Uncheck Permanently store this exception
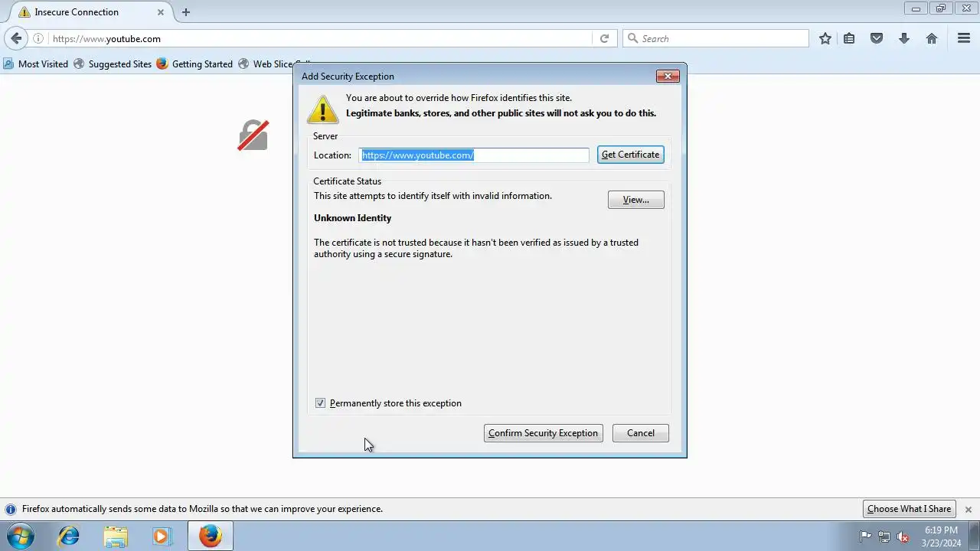 click(320, 403)
